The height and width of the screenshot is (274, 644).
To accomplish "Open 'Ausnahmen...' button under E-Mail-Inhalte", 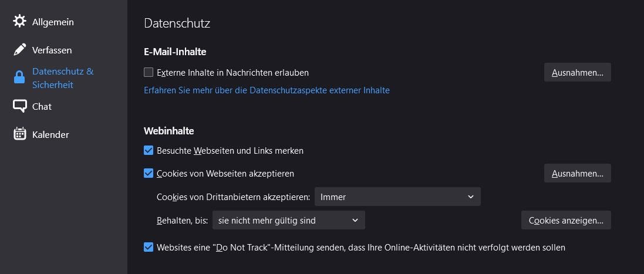I will (577, 73).
